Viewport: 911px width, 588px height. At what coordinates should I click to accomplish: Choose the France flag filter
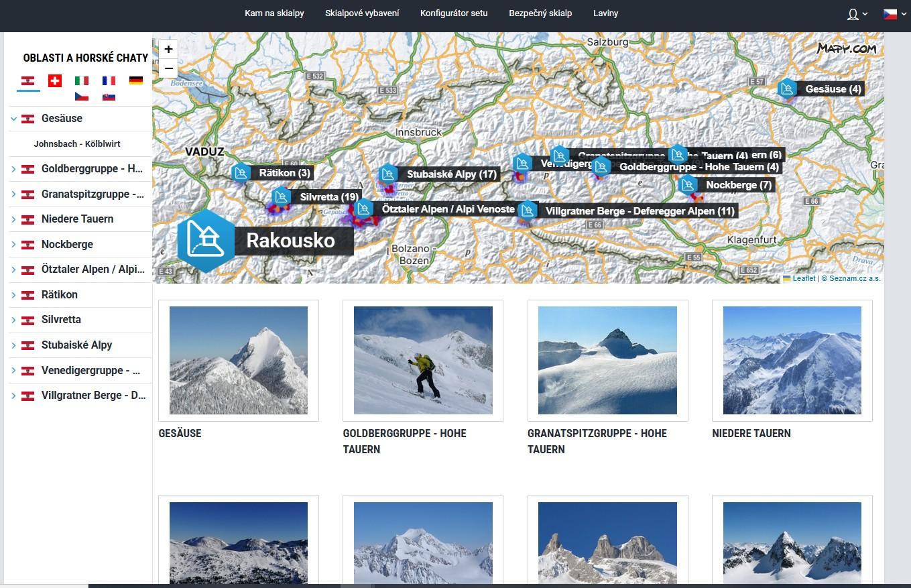pyautogui.click(x=109, y=80)
